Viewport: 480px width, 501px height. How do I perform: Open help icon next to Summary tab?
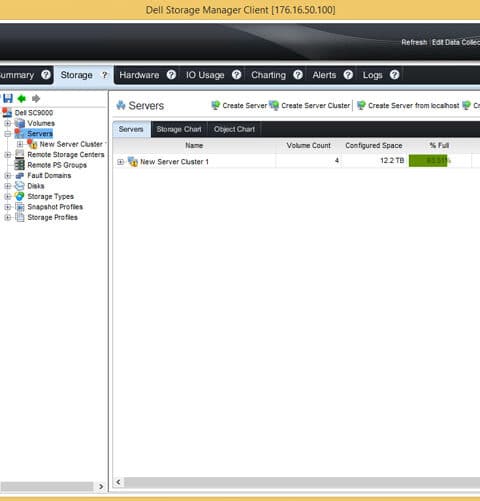click(x=46, y=75)
